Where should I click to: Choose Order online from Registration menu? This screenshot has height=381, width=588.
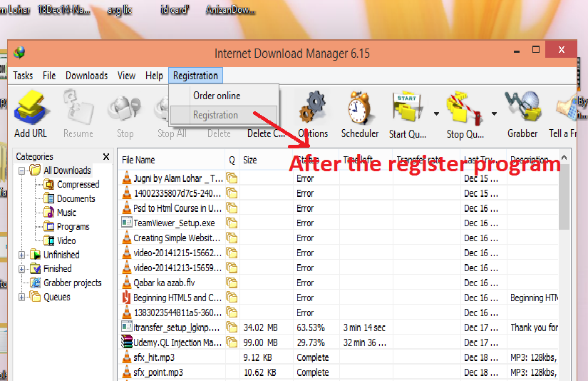[x=225, y=96]
